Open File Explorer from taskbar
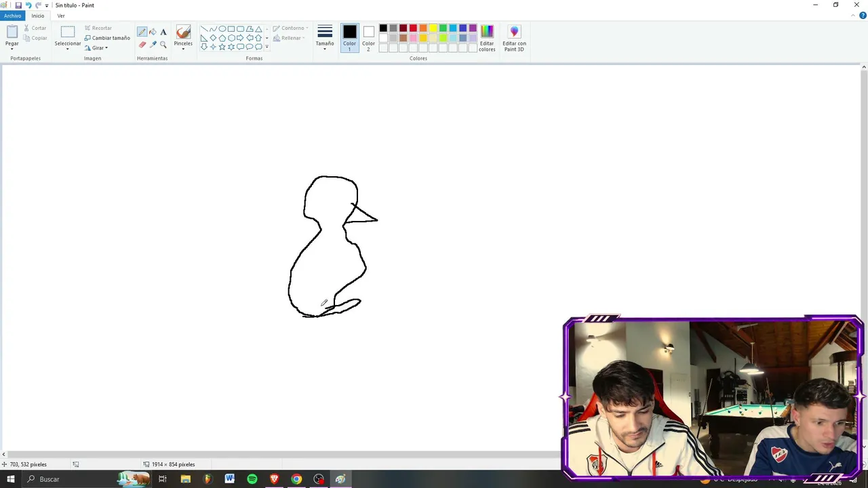This screenshot has width=868, height=488. 185,479
